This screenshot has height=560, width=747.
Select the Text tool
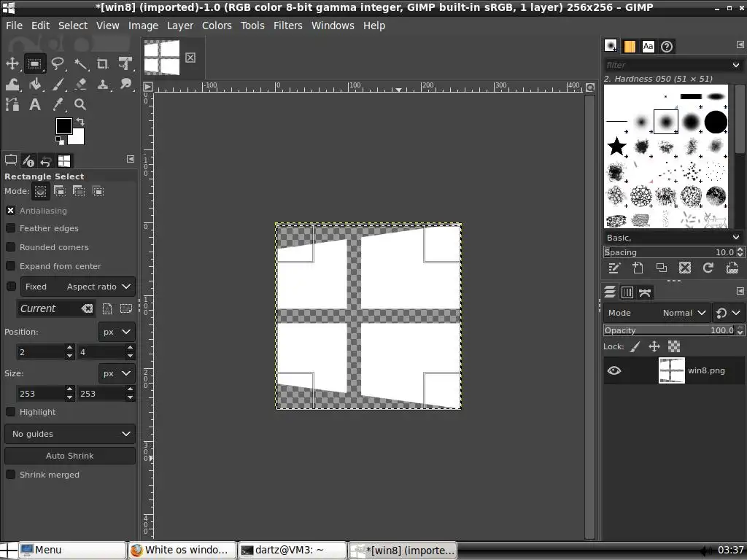[x=35, y=104]
